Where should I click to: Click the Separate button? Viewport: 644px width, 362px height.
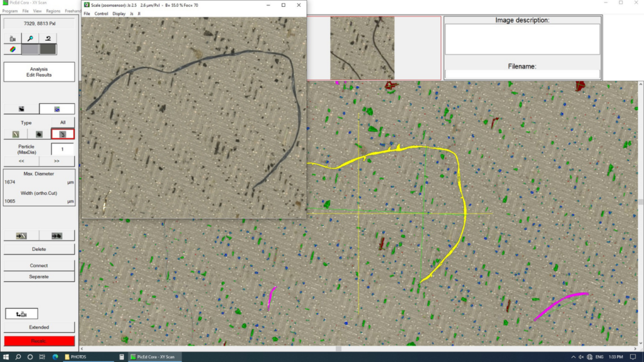click(39, 277)
